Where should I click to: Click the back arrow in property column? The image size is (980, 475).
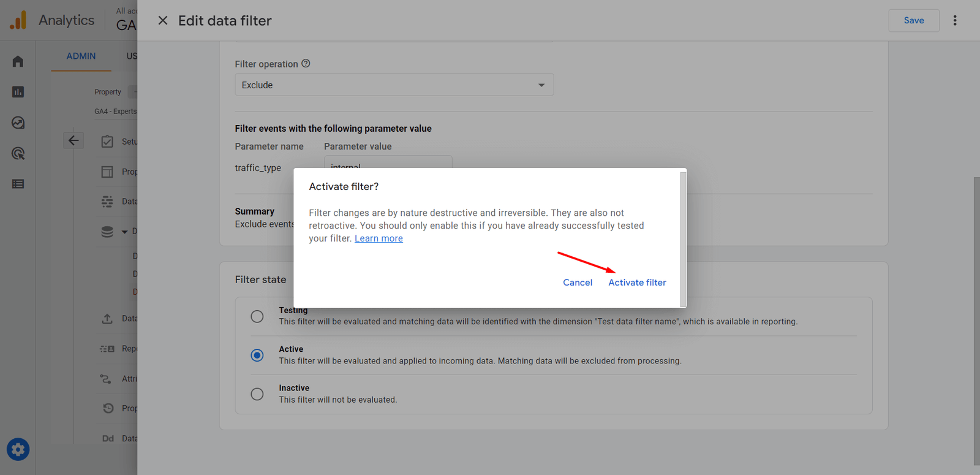[x=73, y=140]
